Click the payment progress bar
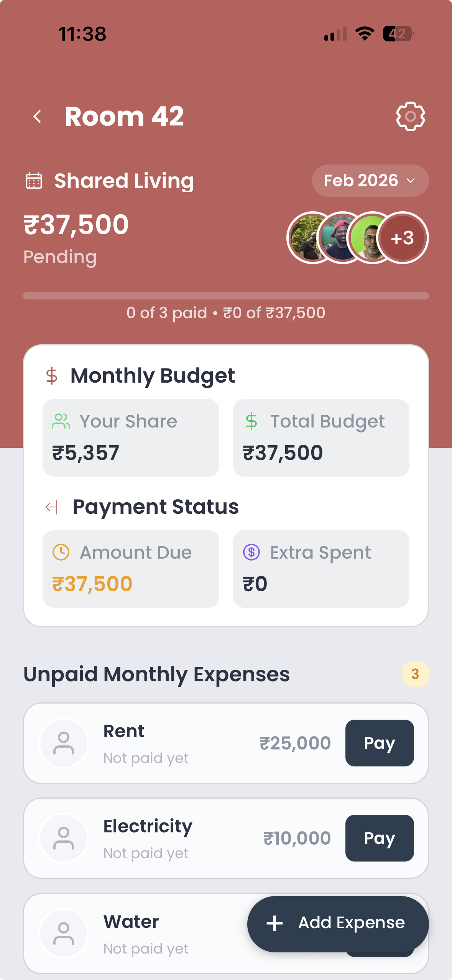Screen dimensions: 452x980 [x=226, y=295]
